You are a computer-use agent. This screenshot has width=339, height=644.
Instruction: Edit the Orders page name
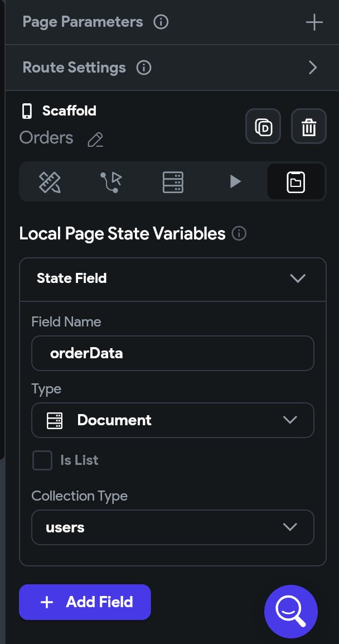click(x=95, y=139)
